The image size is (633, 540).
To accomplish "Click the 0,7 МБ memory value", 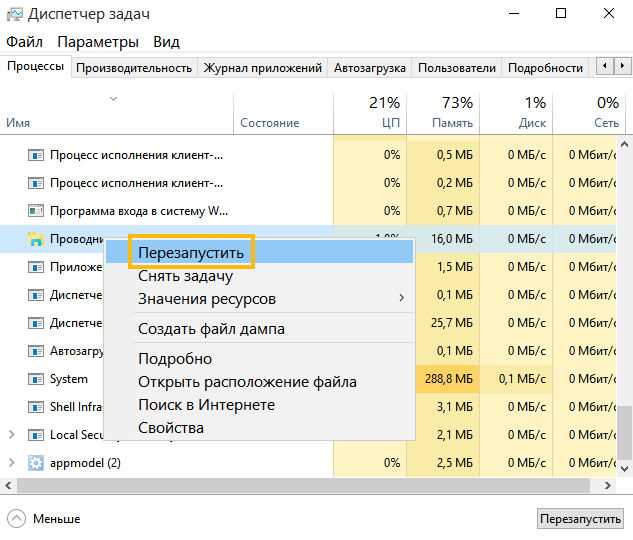I will pyautogui.click(x=455, y=211).
